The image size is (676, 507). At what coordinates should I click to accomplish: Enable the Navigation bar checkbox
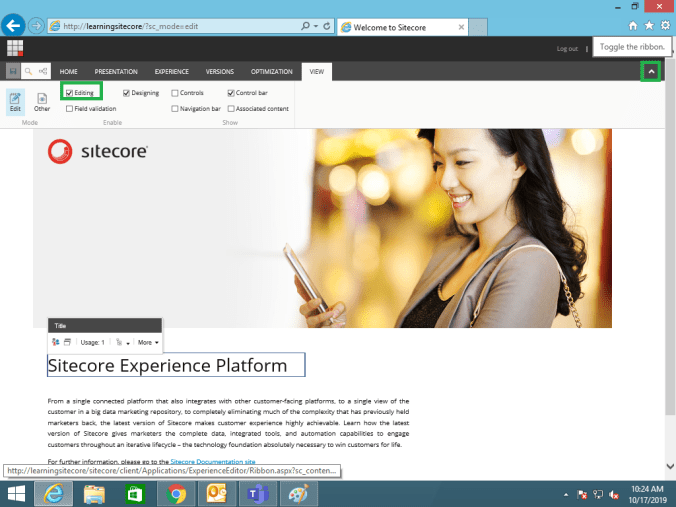pyautogui.click(x=175, y=108)
